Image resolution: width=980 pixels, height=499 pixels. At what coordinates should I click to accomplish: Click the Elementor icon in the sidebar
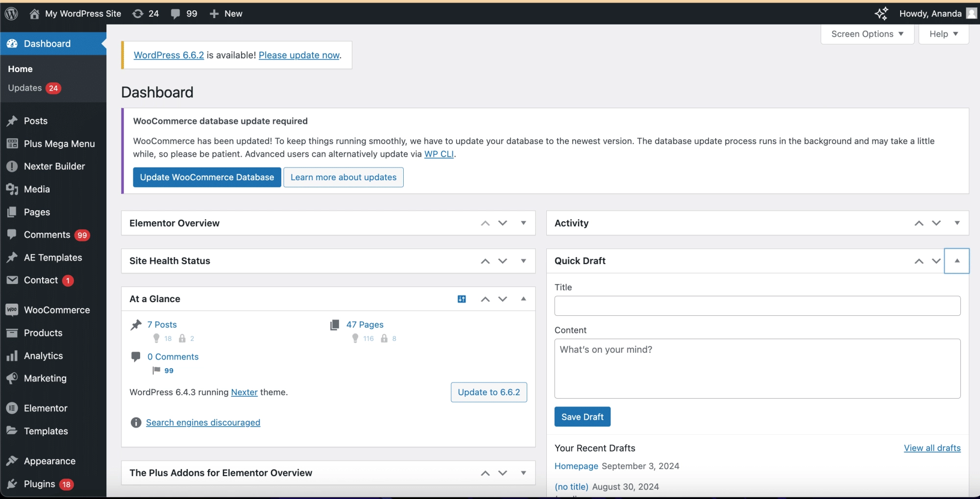click(12, 408)
